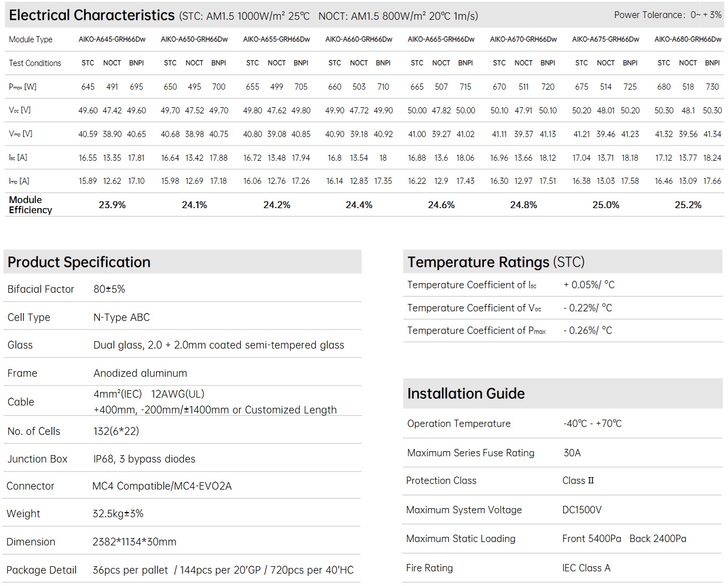Select the '132(6*22)' number of cells value
Image resolution: width=728 pixels, height=586 pixels.
[x=116, y=431]
